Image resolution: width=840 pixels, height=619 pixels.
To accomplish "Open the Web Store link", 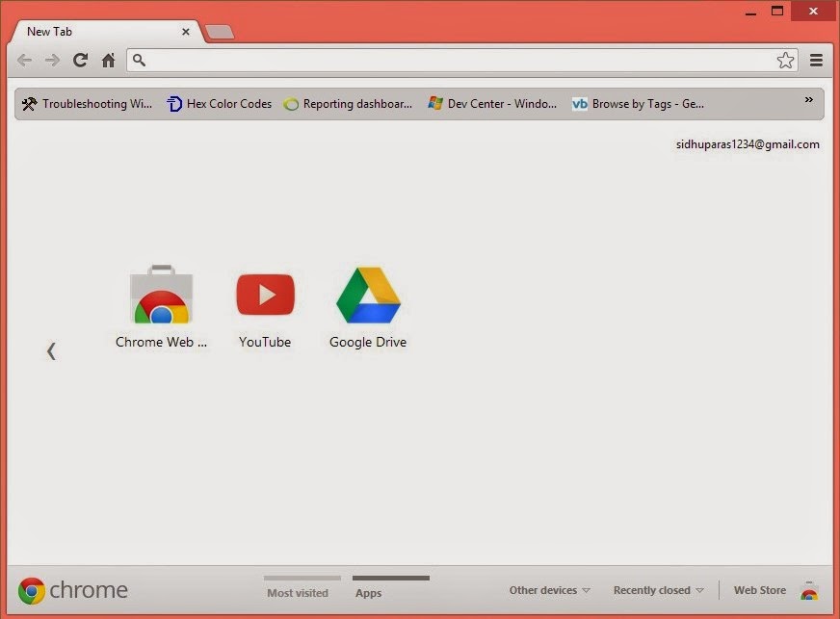I will pos(760,590).
